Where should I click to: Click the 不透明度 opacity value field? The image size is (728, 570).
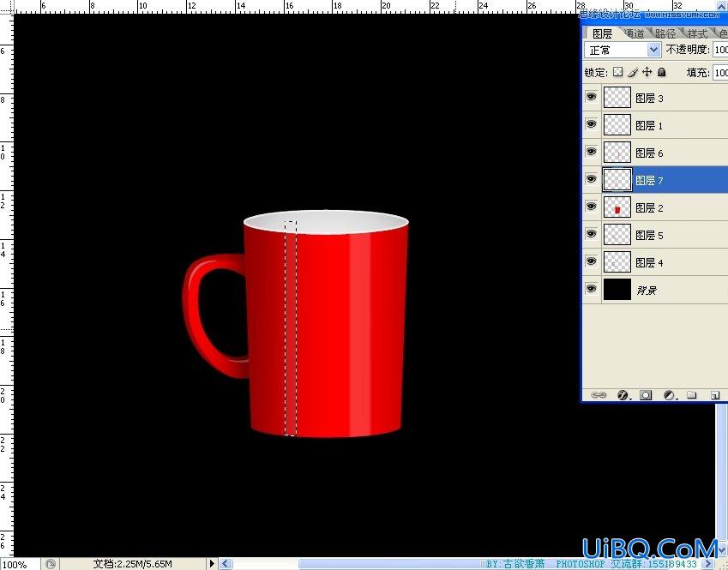(x=720, y=50)
